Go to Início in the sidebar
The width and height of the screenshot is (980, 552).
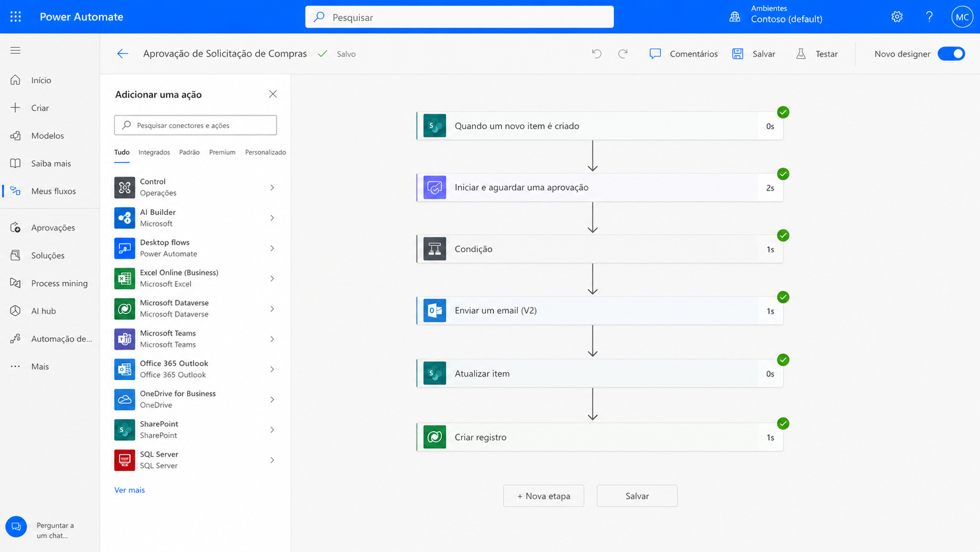pyautogui.click(x=50, y=80)
